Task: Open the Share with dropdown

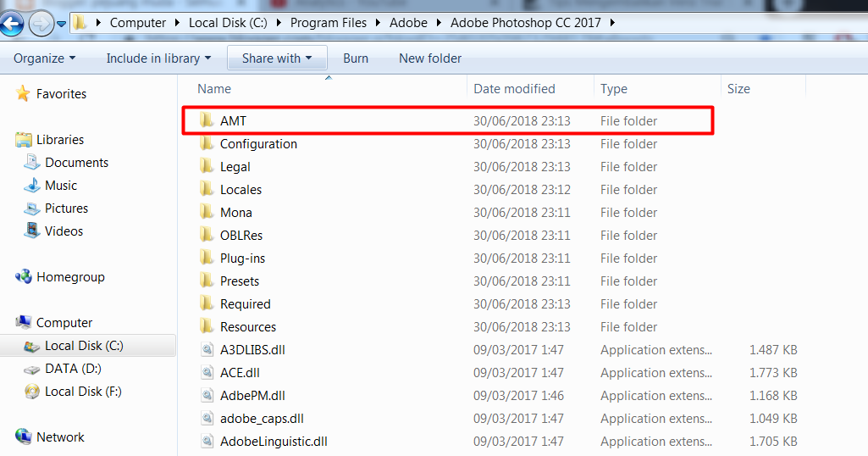Action: coord(277,58)
